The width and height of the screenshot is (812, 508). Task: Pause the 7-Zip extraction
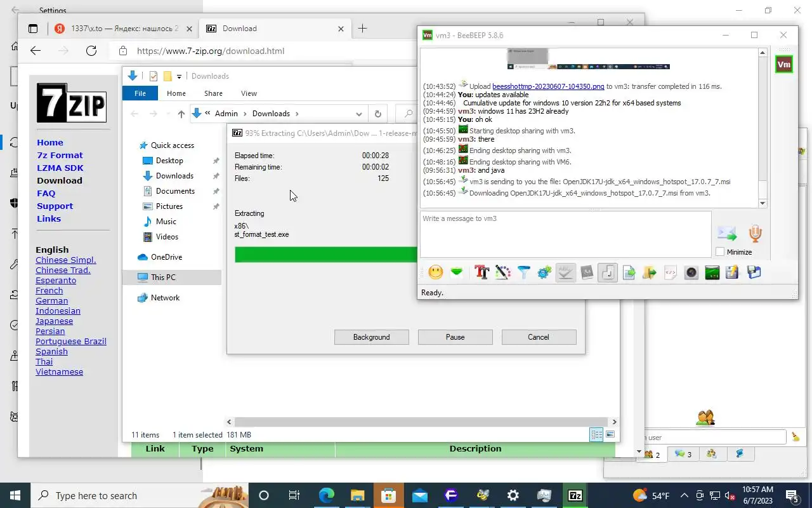pos(455,337)
